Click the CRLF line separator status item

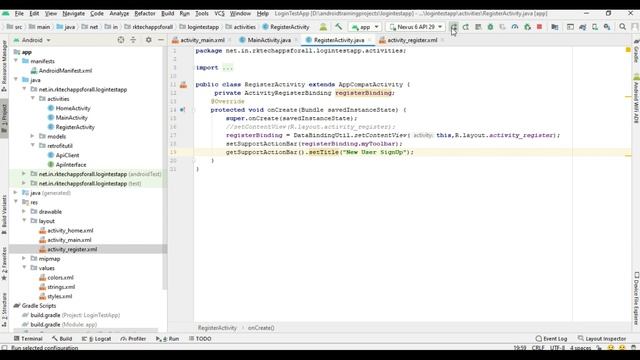[x=538, y=348]
